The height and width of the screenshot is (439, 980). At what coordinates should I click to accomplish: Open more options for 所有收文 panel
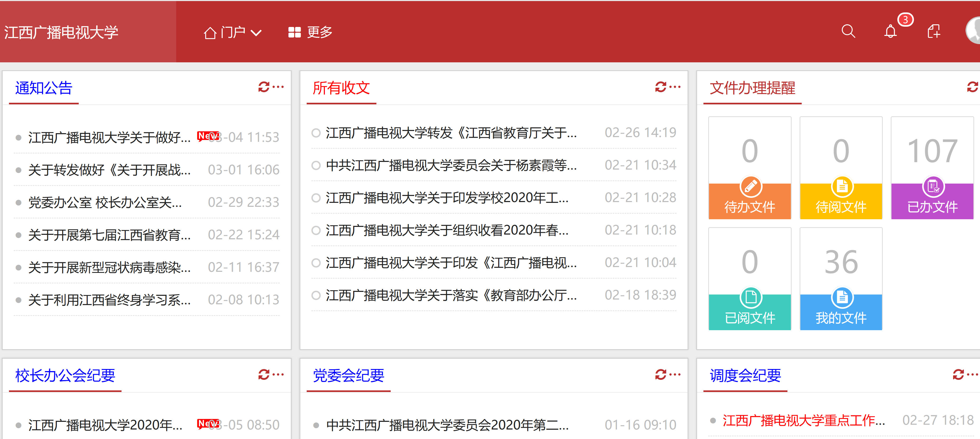(675, 87)
